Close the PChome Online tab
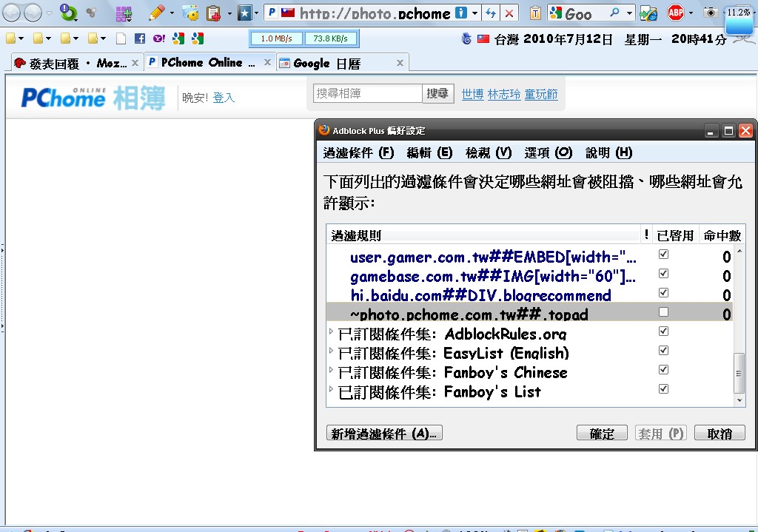Image resolution: width=758 pixels, height=532 pixels. (267, 62)
